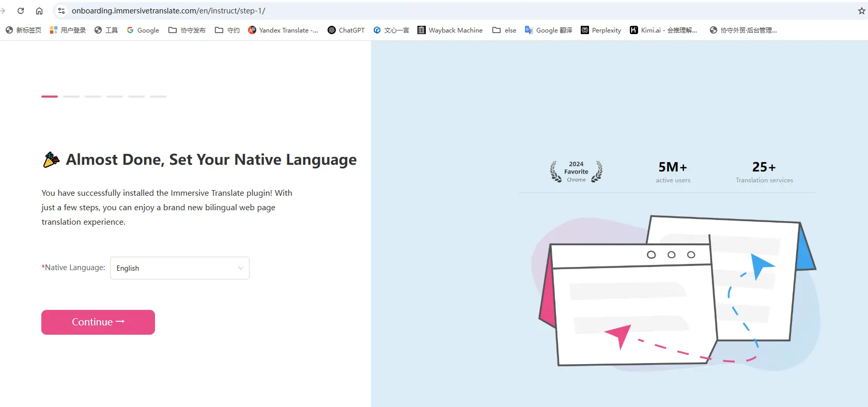This screenshot has height=407, width=868.
Task: Click the browser reload icon
Action: 21,11
